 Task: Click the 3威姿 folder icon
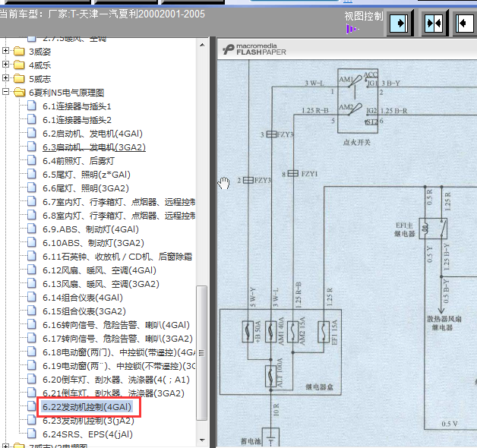[19, 51]
